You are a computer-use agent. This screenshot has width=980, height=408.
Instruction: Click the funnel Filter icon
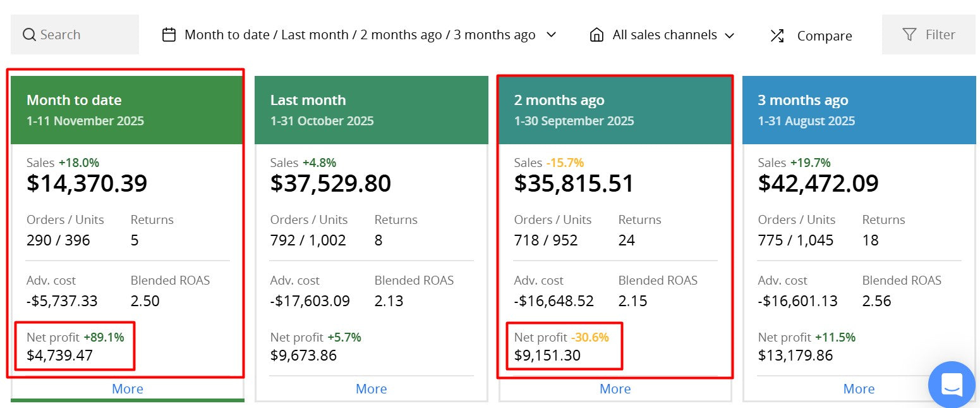(909, 35)
